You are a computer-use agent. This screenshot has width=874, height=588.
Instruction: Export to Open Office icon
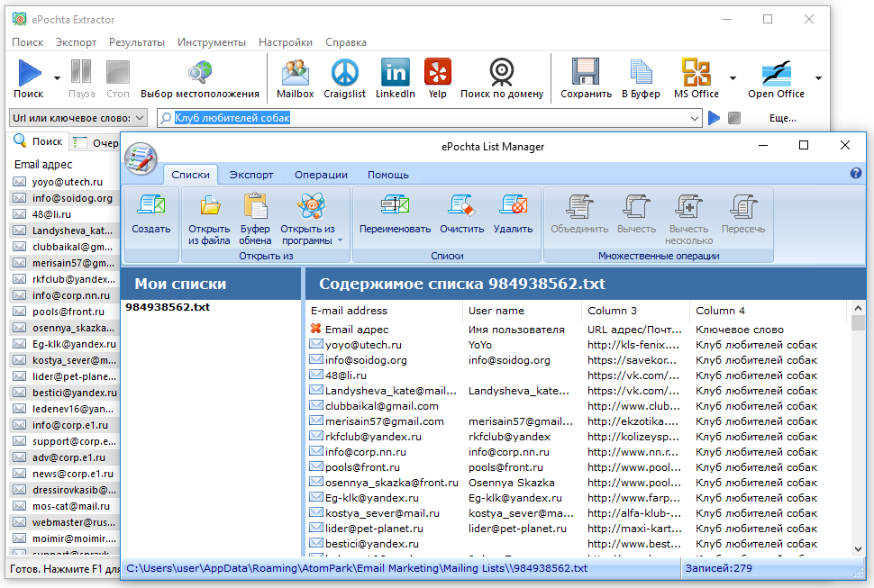(777, 72)
